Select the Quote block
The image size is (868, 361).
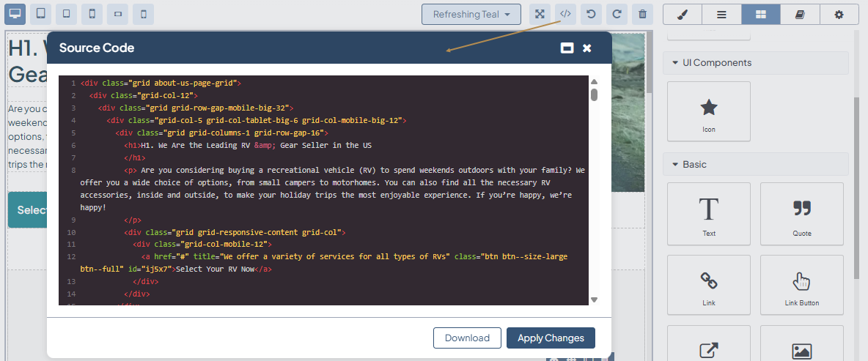[x=801, y=213]
